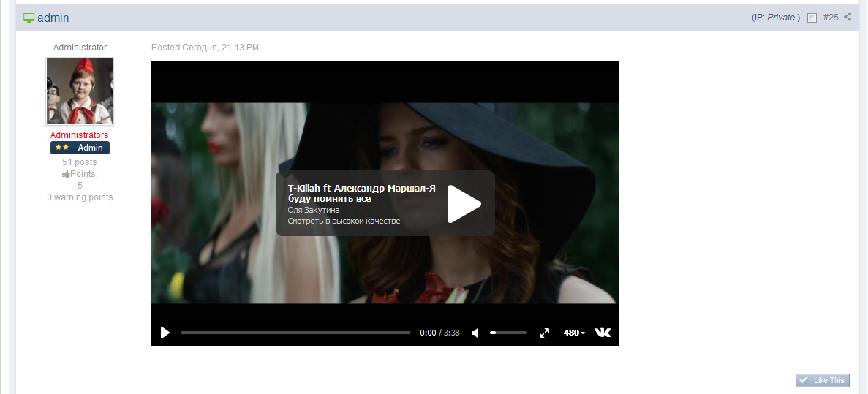Open the 480 video quality dropdown
This screenshot has height=394, width=868.
(574, 333)
